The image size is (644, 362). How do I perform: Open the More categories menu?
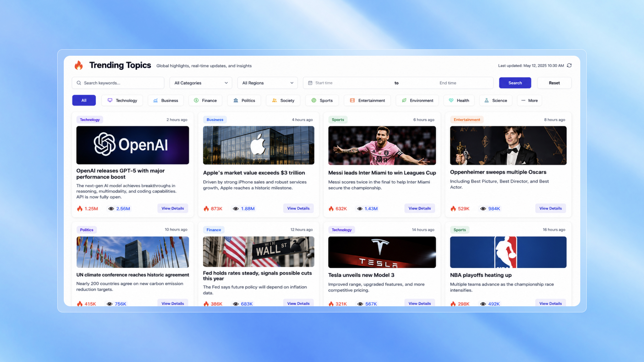coord(529,100)
